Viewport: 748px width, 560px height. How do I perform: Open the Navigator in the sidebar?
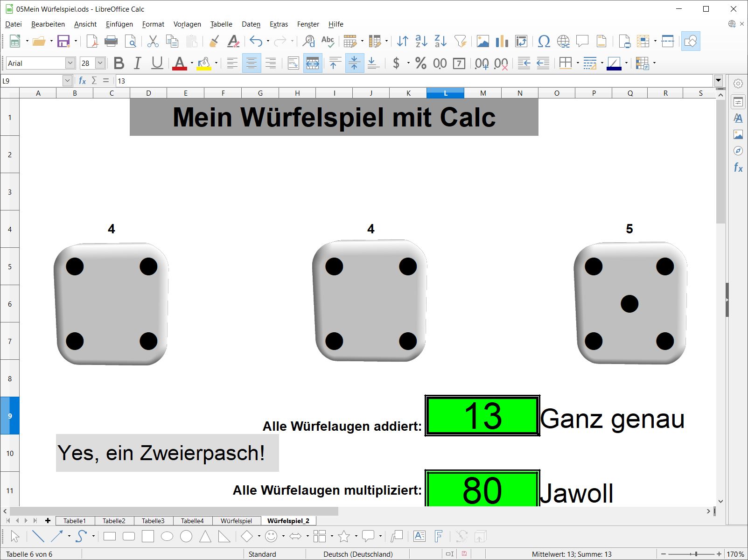(738, 151)
